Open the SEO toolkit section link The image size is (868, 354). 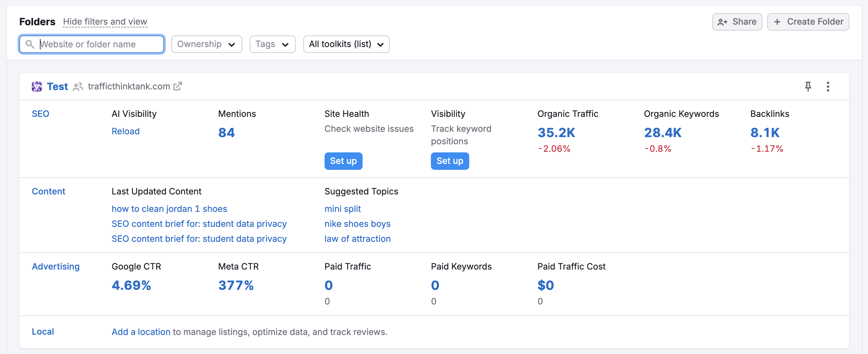(41, 114)
